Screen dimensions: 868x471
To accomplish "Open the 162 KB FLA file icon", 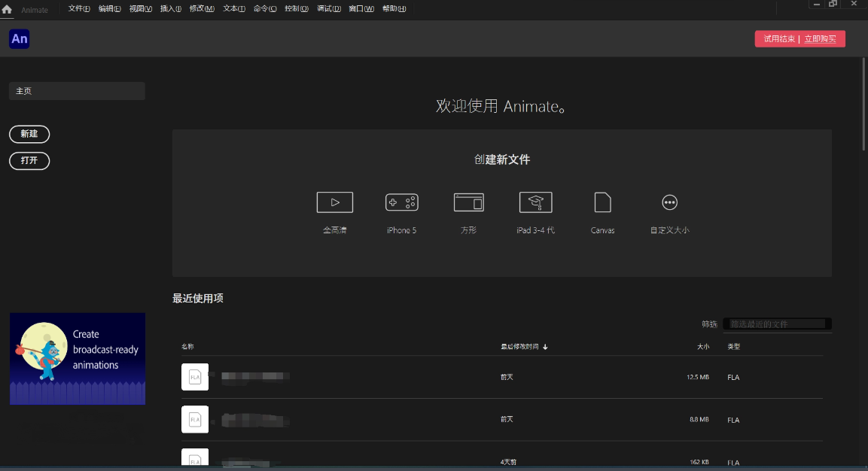I will coord(195,457).
